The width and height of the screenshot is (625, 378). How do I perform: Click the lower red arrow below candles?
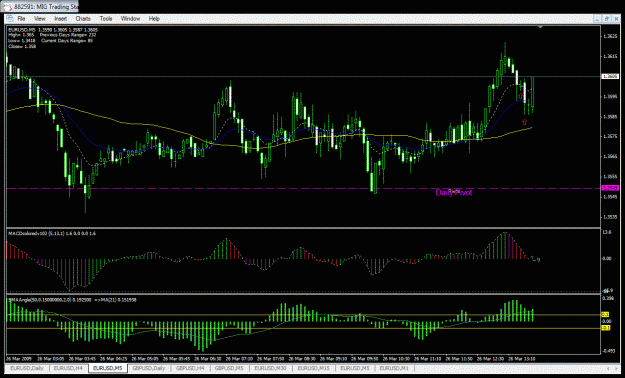pos(524,122)
